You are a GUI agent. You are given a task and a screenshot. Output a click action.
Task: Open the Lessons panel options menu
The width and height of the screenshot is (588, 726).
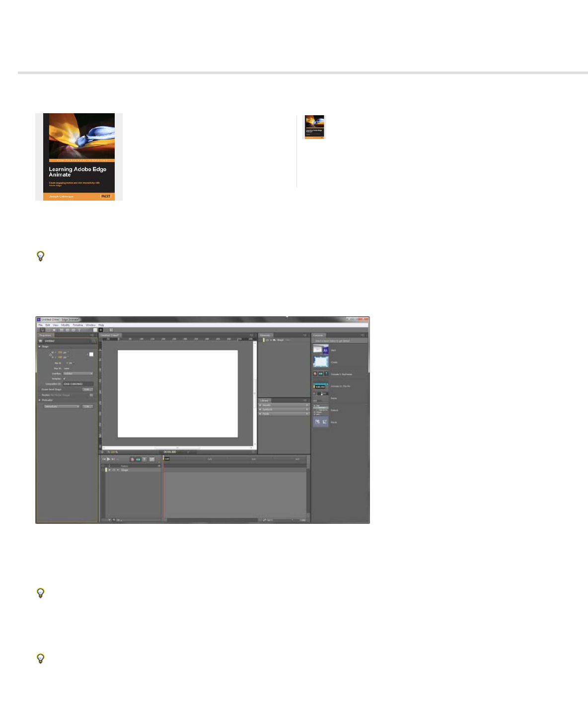363,335
